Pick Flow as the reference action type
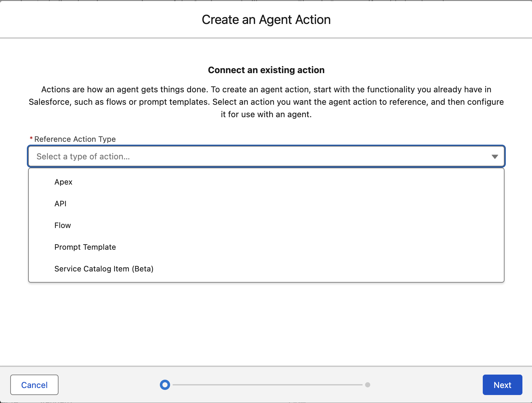The height and width of the screenshot is (403, 532). coord(63,225)
